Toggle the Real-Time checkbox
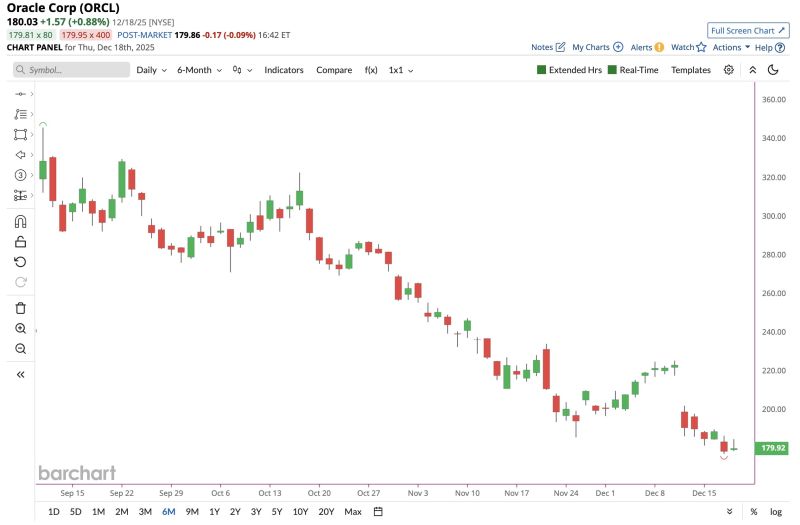Image resolution: width=800 pixels, height=525 pixels. 613,70
